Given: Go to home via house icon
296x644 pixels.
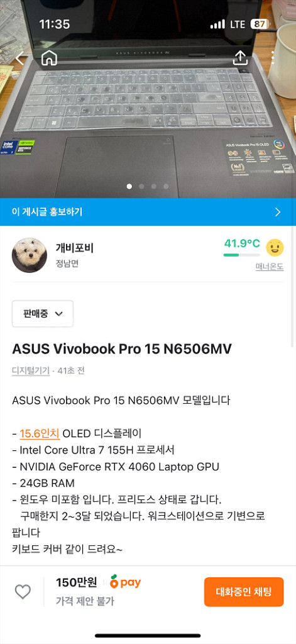Looking at the screenshot, I should [49, 58].
